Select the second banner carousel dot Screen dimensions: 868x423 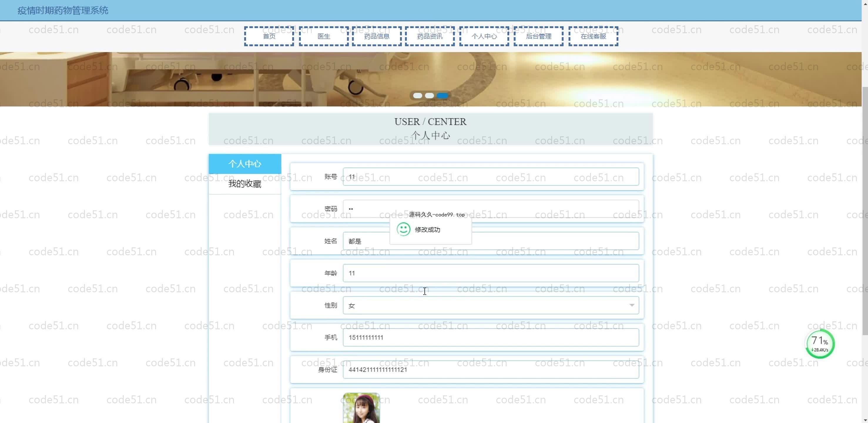[x=429, y=96]
